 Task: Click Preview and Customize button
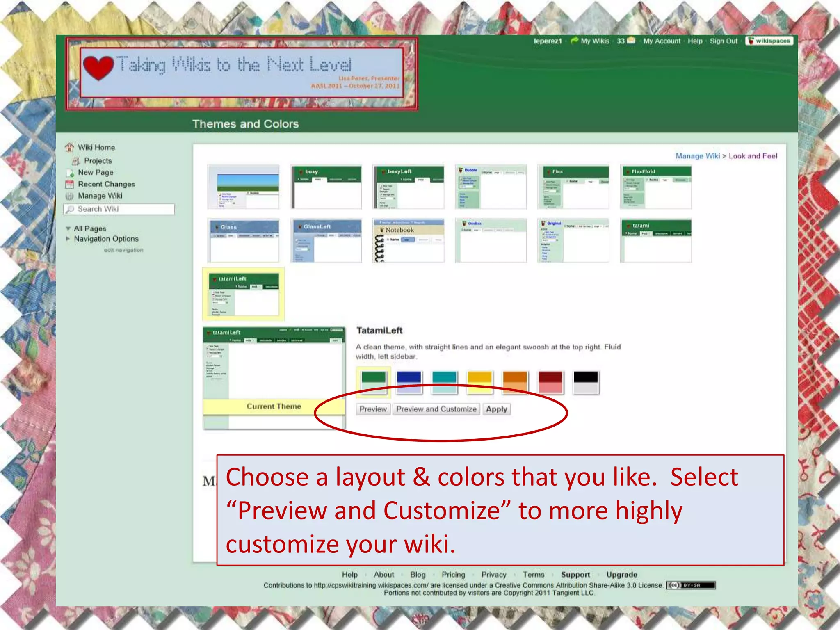coord(436,409)
